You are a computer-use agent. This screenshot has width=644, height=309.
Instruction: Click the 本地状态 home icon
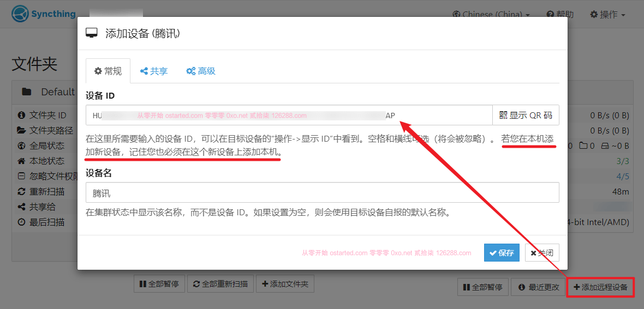pyautogui.click(x=21, y=161)
